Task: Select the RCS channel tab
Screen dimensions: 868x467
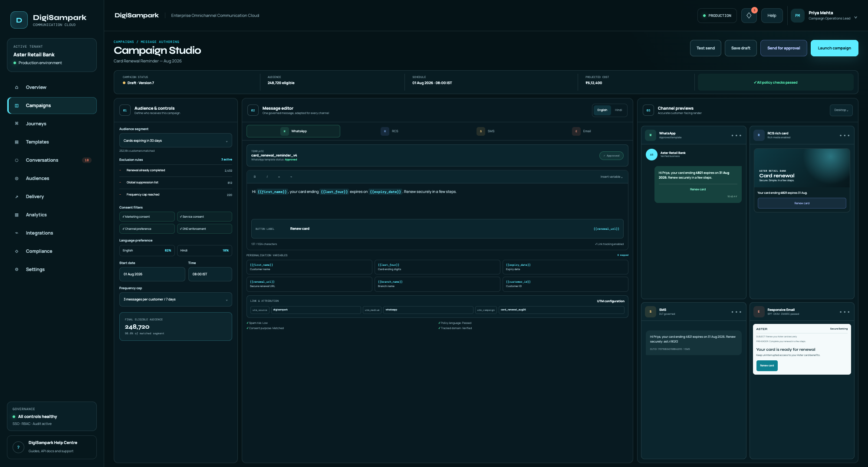Action: [x=389, y=131]
